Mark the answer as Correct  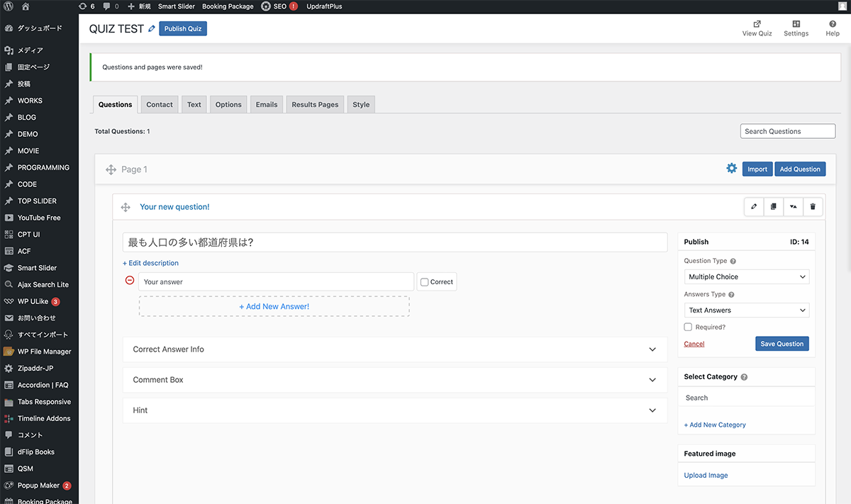(x=424, y=282)
